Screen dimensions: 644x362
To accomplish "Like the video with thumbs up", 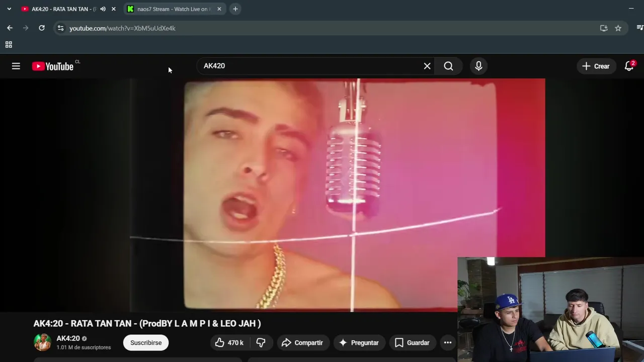I will 229,342.
